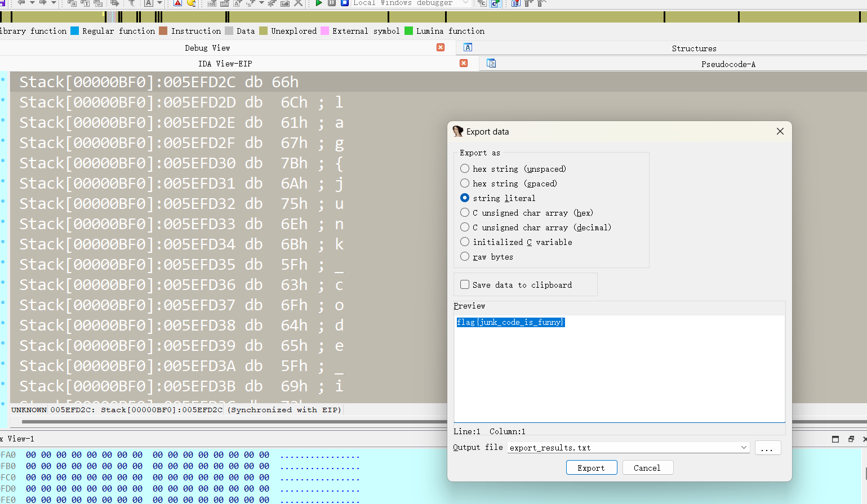Choose C unsigned char array (decimal)
The width and height of the screenshot is (867, 504).
pos(465,227)
